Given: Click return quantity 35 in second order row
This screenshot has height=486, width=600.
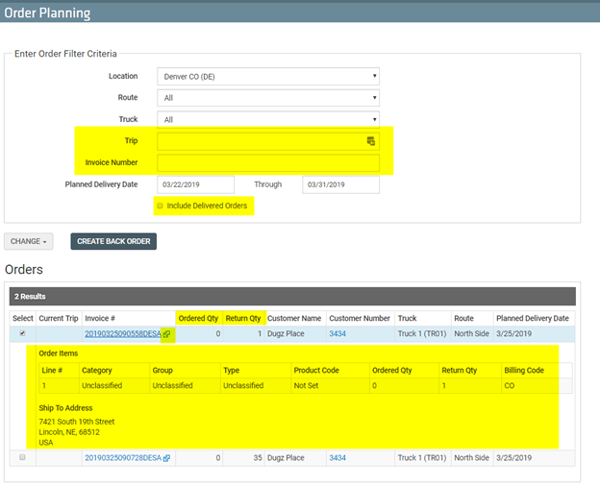Looking at the screenshot, I should coord(258,458).
